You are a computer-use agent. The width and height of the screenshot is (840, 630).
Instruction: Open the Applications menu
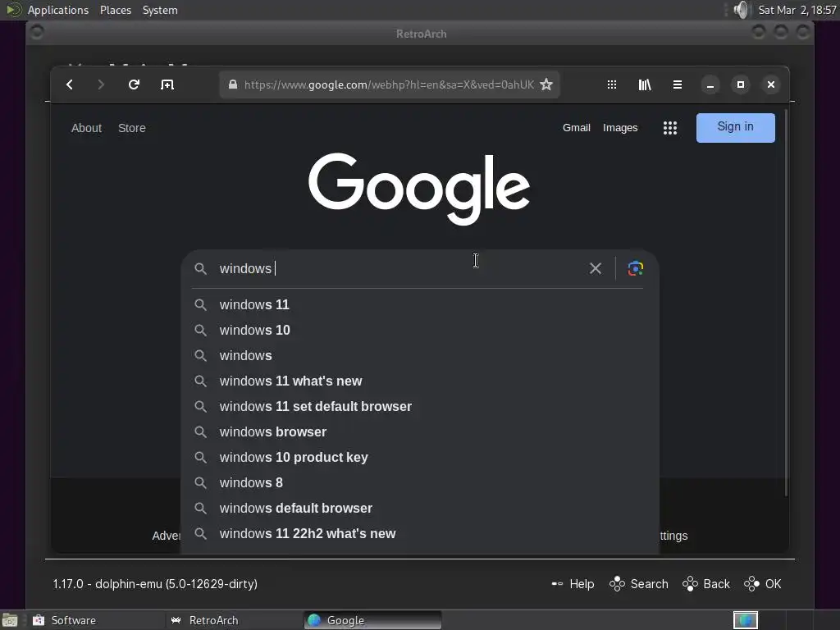pyautogui.click(x=58, y=10)
